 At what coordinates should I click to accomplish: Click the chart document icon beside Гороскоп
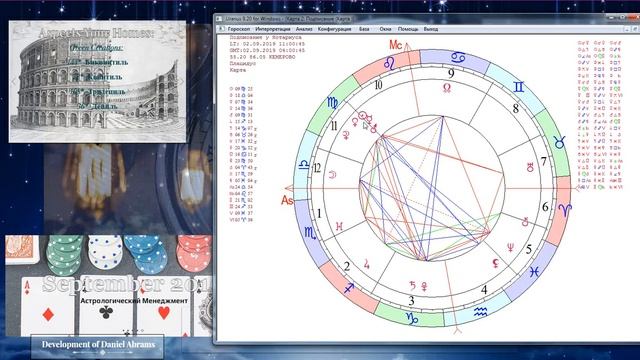tap(222, 29)
